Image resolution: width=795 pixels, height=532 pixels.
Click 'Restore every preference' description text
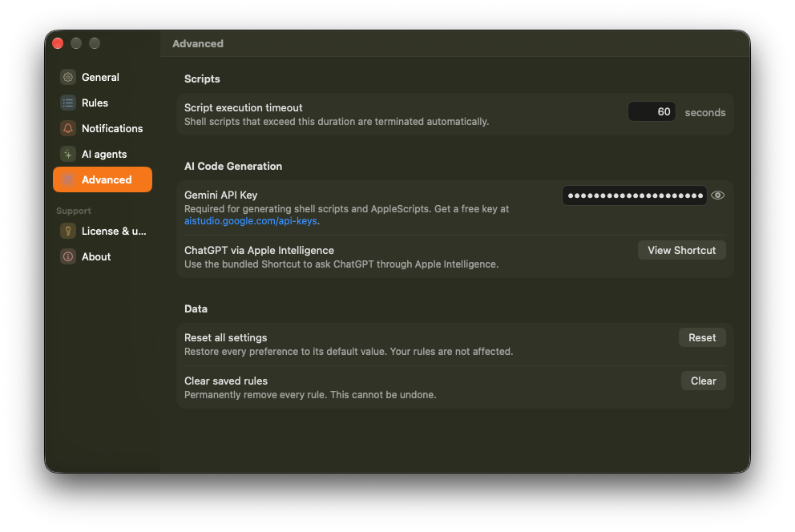[x=349, y=352]
